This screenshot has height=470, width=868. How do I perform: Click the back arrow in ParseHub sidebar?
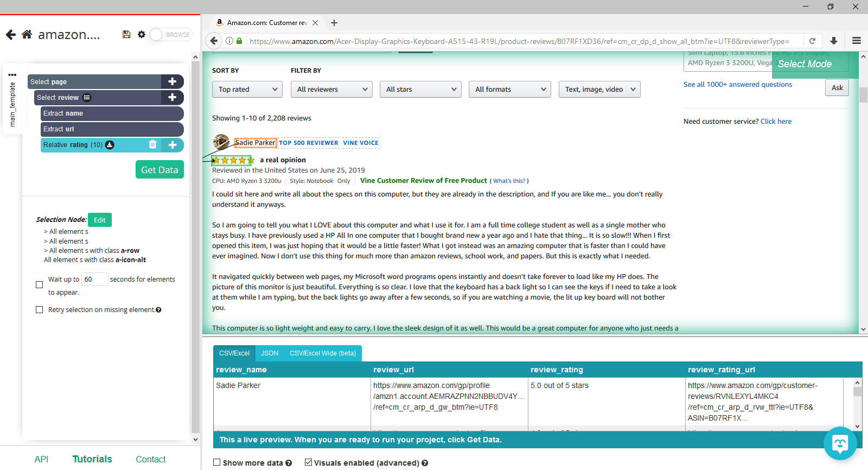pyautogui.click(x=11, y=35)
